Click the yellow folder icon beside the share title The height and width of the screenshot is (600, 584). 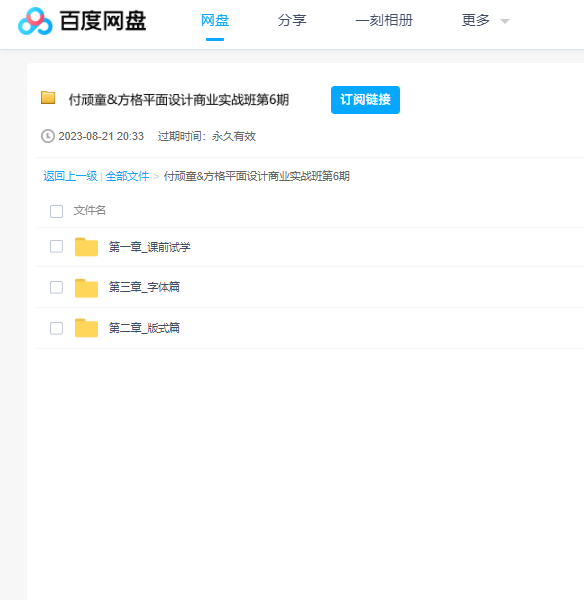click(48, 98)
